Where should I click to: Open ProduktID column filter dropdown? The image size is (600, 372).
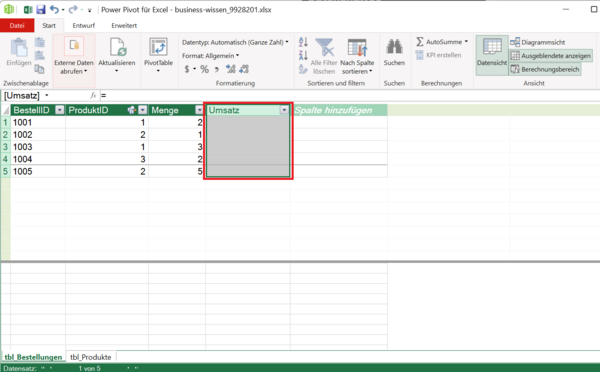[143, 110]
